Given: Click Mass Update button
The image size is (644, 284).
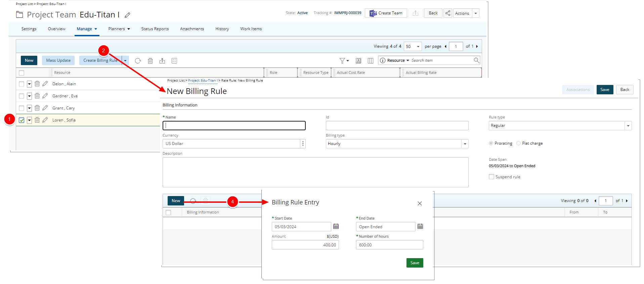Looking at the screenshot, I should tap(58, 60).
